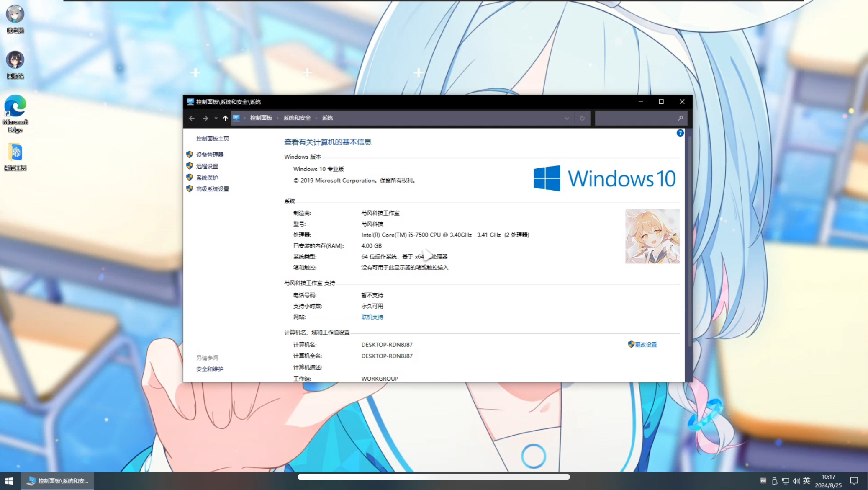
Task: Click the processor value Intel Core i5-7500
Action: tap(445, 235)
